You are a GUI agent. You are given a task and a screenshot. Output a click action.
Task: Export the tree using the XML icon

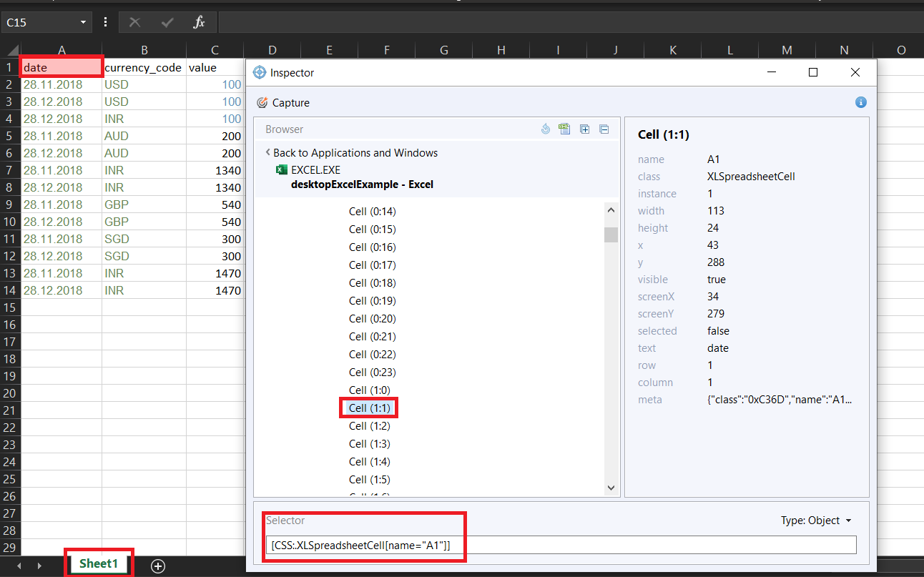[564, 129]
